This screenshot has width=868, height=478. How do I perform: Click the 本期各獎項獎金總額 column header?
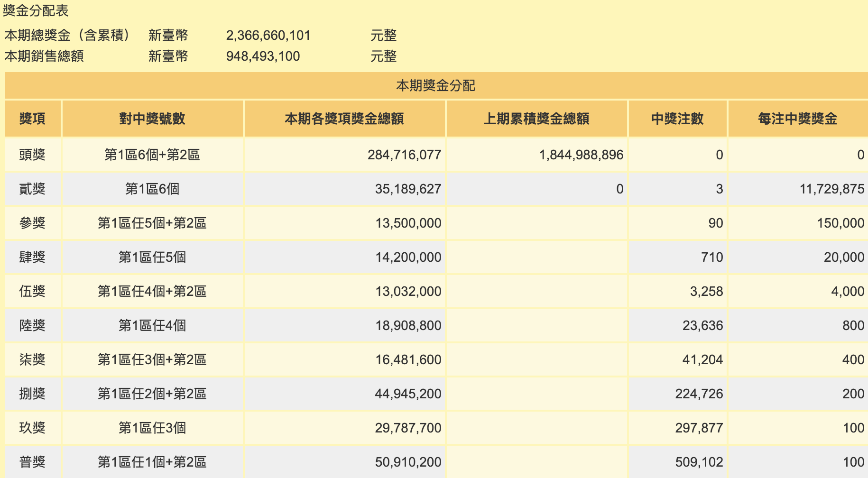344,119
